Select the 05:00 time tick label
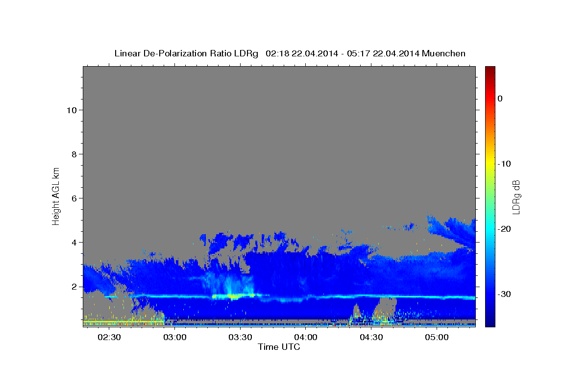 click(437, 338)
